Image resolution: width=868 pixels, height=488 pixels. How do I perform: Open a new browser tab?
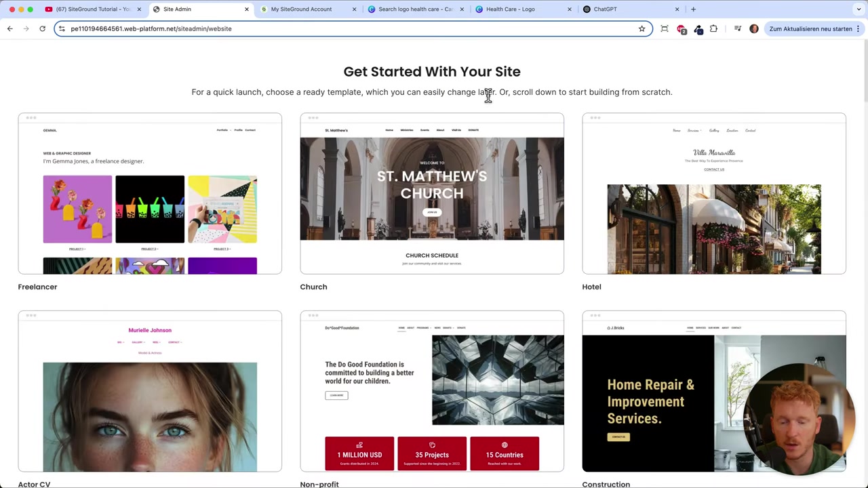(x=693, y=9)
